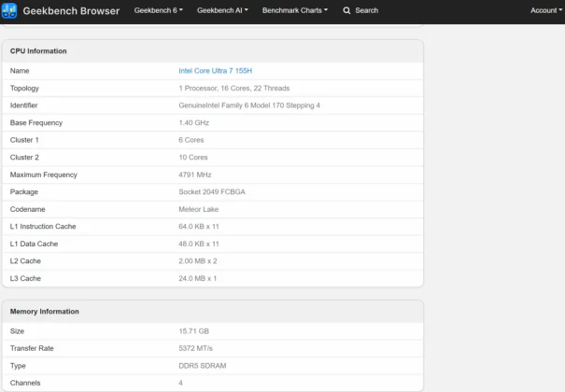Click the 'L1 Instruction Cache' row label

(43, 227)
